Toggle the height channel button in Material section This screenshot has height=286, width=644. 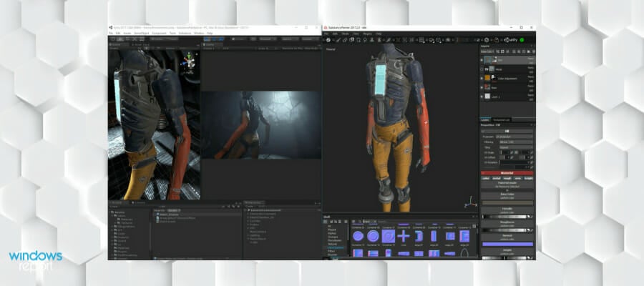[x=528, y=178]
